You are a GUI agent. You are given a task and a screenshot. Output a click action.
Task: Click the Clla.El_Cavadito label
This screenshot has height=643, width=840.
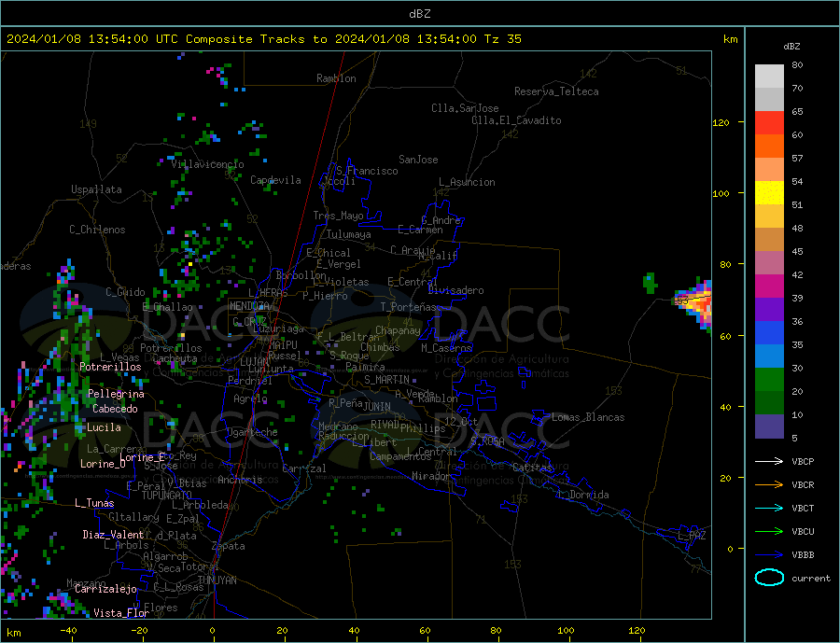click(516, 120)
